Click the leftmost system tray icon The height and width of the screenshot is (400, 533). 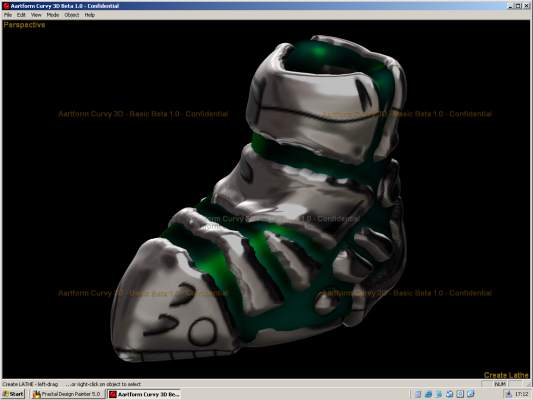pos(418,394)
